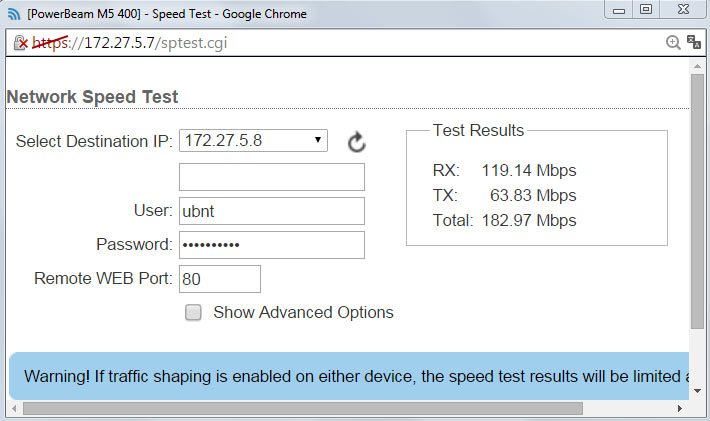Viewport: 710px width, 421px height.
Task: Close the Speed Test window
Action: pos(682,10)
